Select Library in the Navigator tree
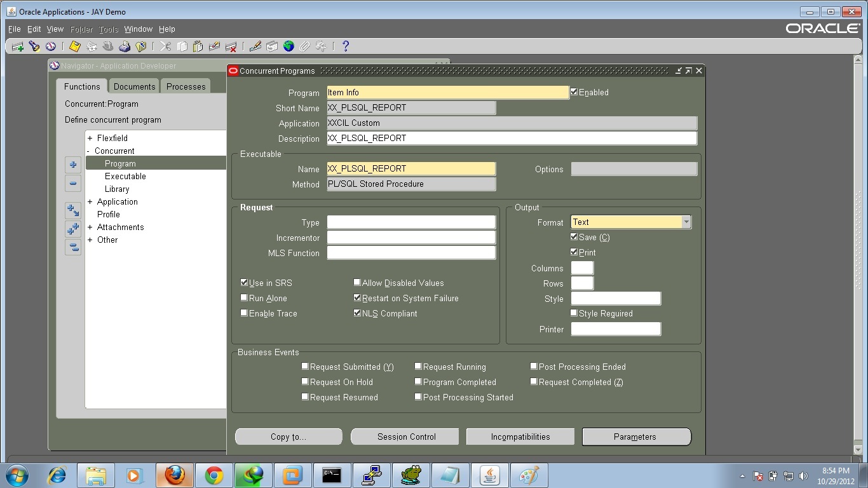 (117, 189)
